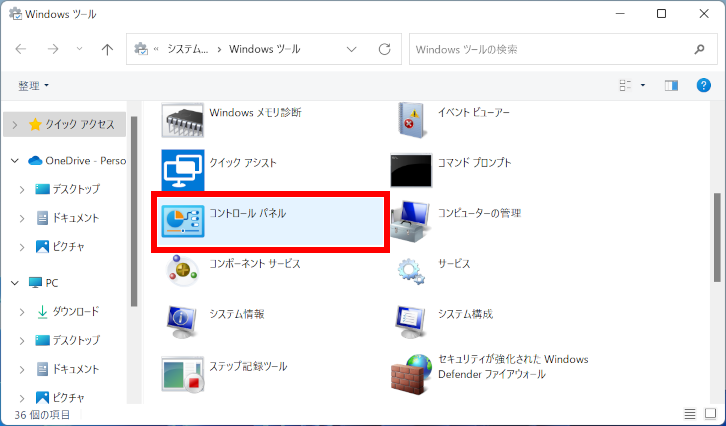Click the システム構成 label
Screen dimensions: 726x426
click(x=465, y=314)
